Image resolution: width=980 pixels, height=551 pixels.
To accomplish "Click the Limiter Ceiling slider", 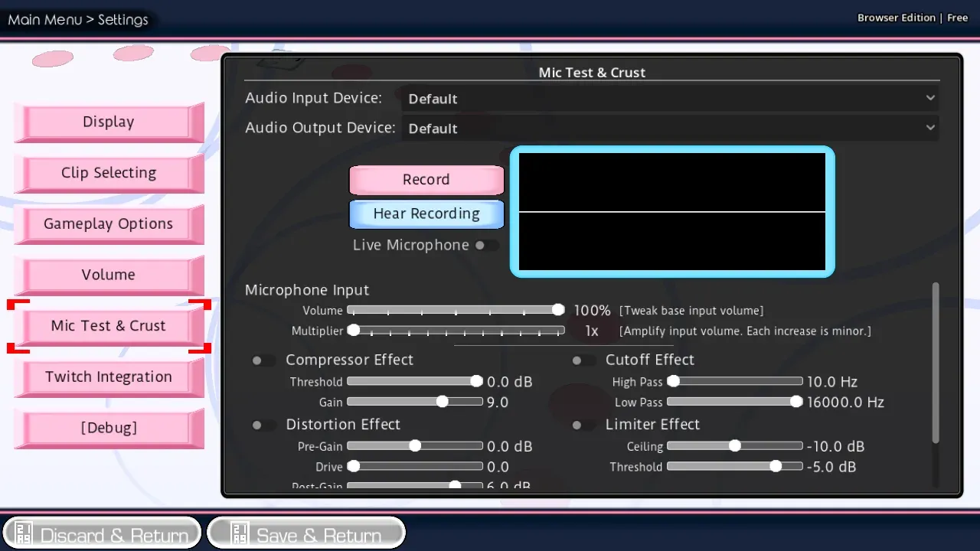I will (735, 445).
